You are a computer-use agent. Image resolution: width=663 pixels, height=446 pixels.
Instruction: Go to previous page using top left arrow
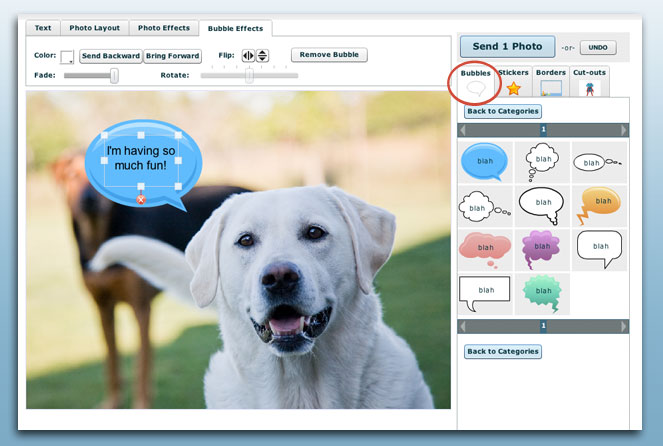click(463, 130)
